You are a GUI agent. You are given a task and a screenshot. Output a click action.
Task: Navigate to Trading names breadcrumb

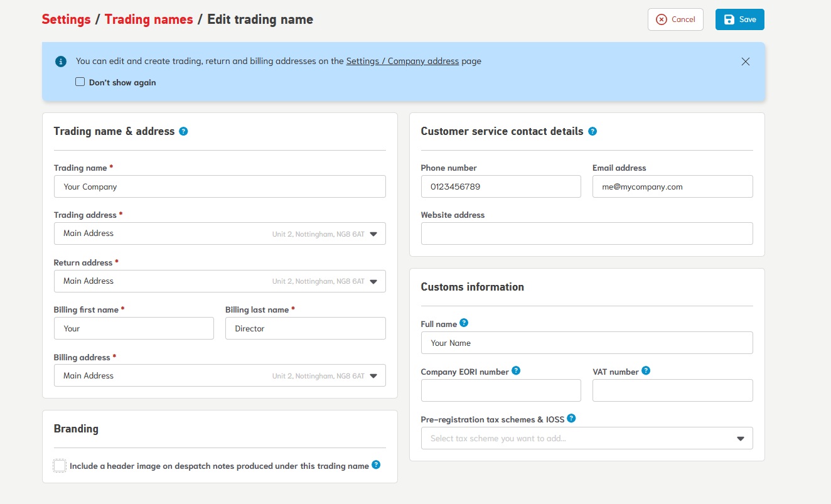click(149, 19)
